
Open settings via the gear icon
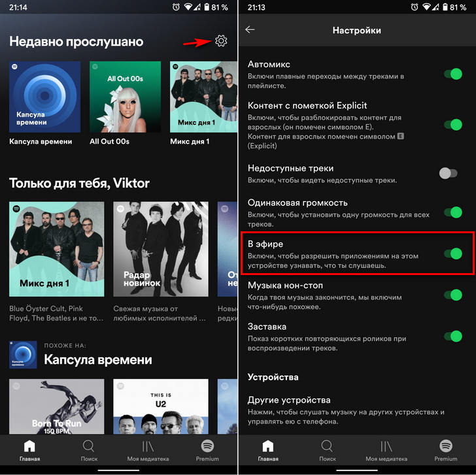pos(221,41)
